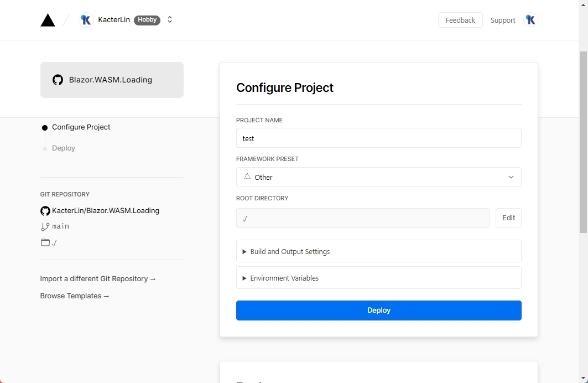Click the main branch icon
The height and width of the screenshot is (383, 588).
coord(45,226)
